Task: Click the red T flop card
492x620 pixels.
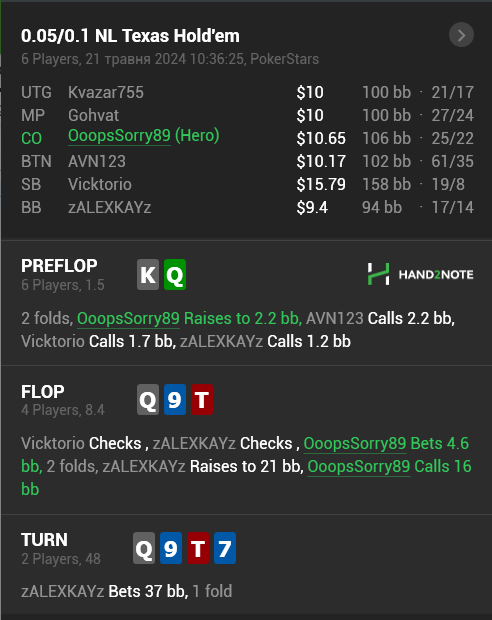Action: (x=202, y=399)
